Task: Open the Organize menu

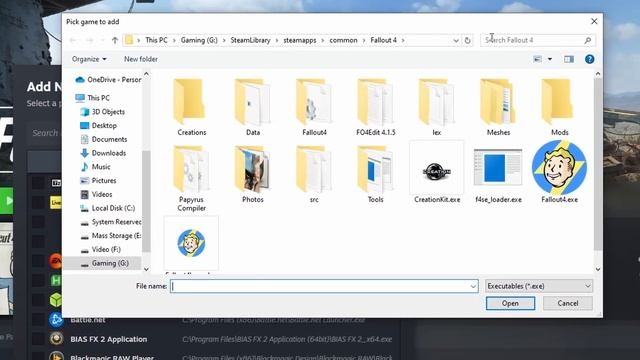Action: (89, 59)
